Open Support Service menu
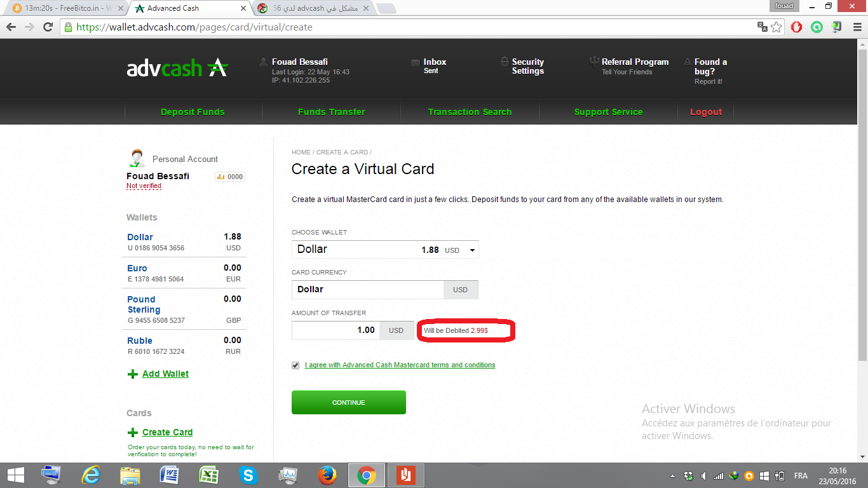Screen dimensions: 868x488 tap(608, 112)
